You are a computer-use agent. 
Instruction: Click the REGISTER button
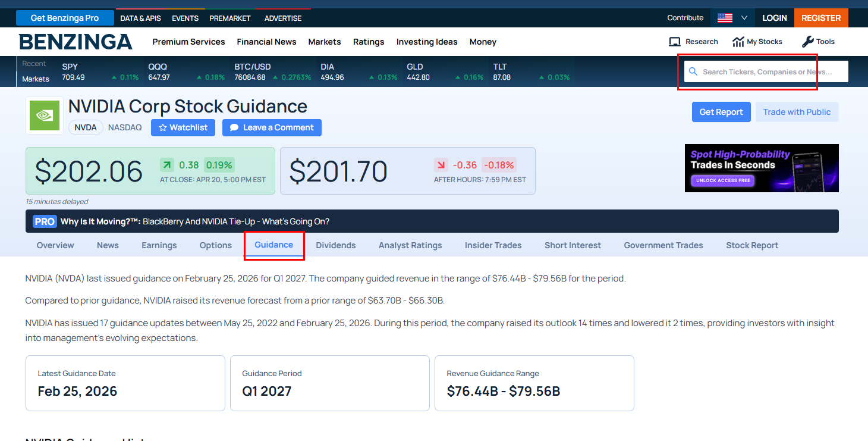click(821, 18)
